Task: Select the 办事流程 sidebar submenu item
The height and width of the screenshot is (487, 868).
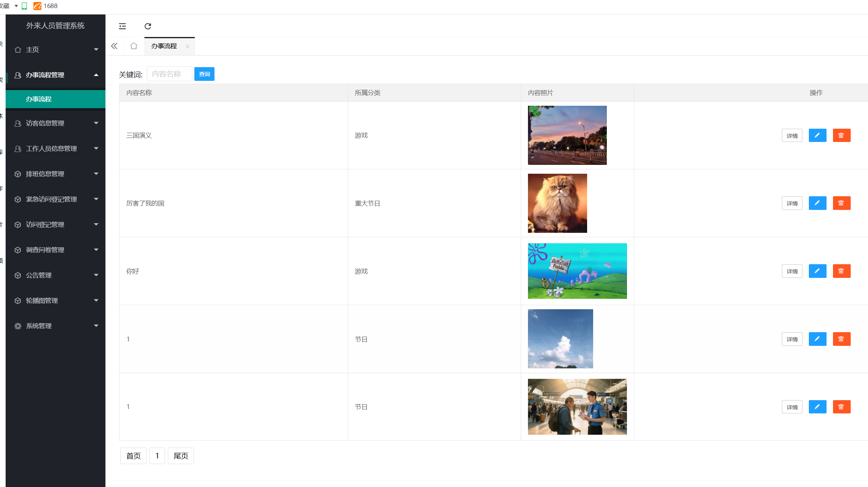Action: (39, 99)
